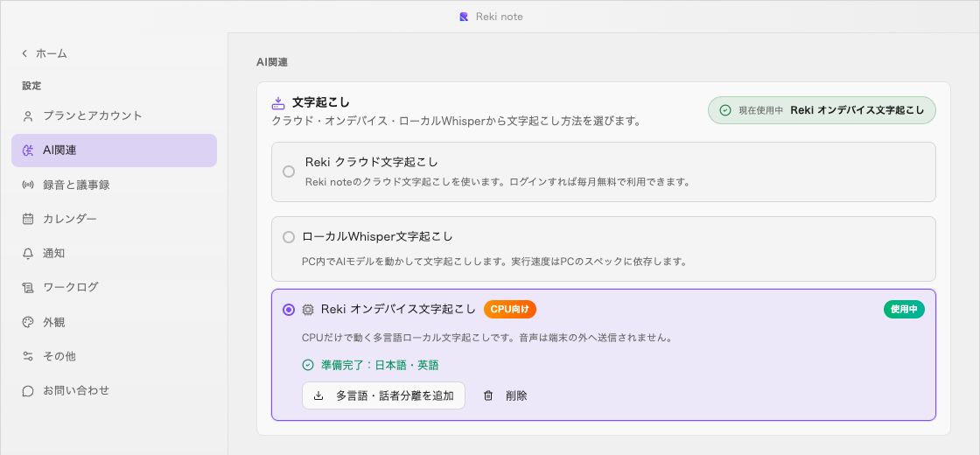Click the お問い合わせ chat bubble icon

pos(27,390)
